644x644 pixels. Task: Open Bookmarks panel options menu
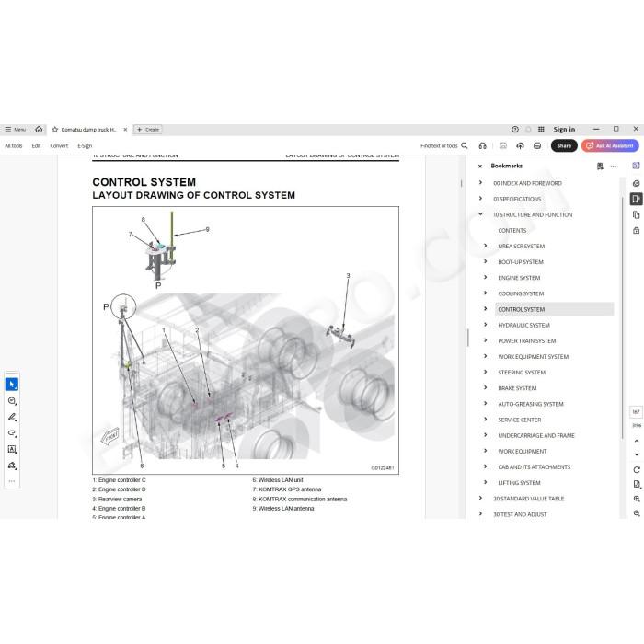(x=614, y=166)
